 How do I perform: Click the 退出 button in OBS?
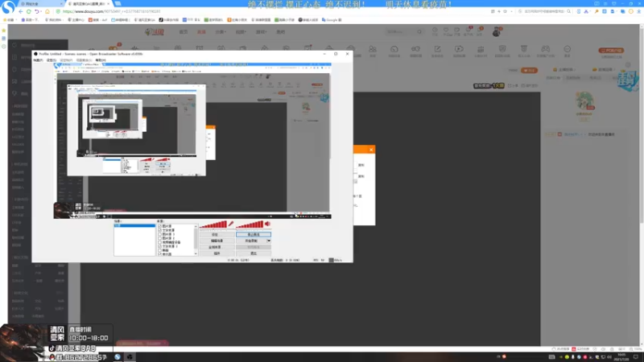point(254,253)
